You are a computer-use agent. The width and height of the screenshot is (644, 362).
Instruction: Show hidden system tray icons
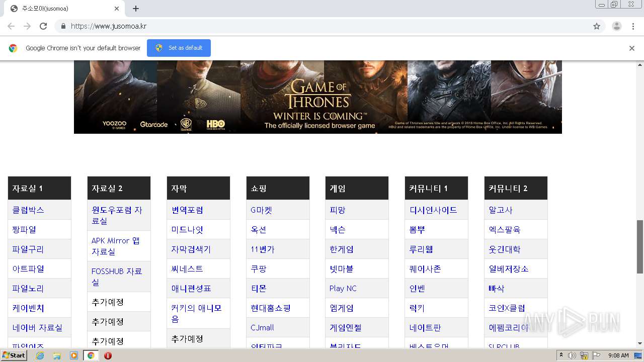point(561,355)
